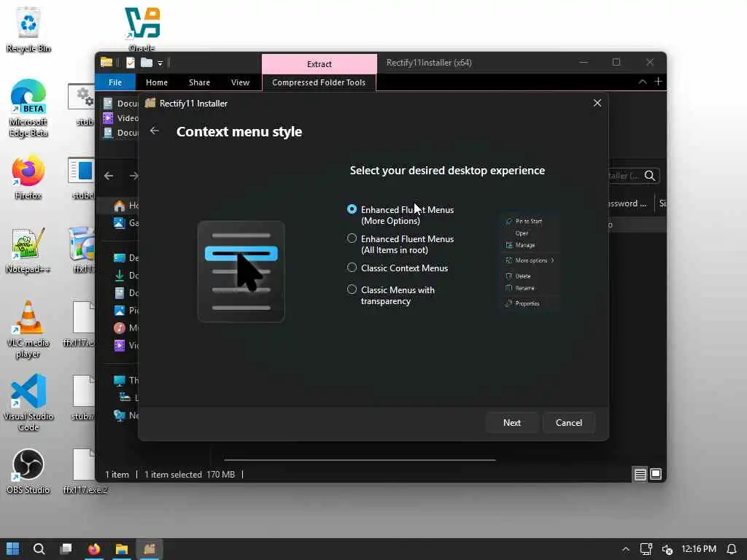This screenshot has height=560, width=747.
Task: Click Rectify11 installer taskbar icon
Action: [150, 549]
